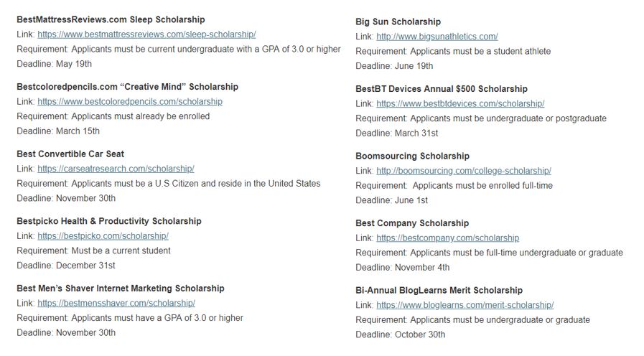Viewport: 644px width, 356px height.
Task: Click the Bi-Annual BlogLearns Merit Scholarship title
Action: (x=439, y=290)
